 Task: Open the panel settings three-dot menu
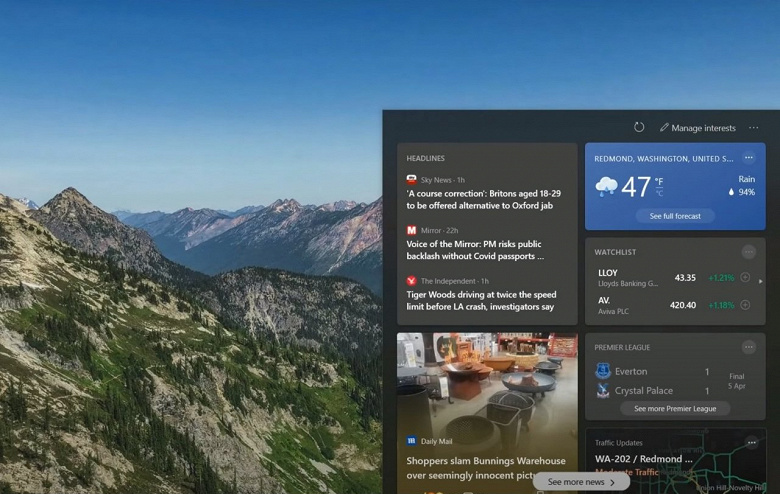click(754, 128)
